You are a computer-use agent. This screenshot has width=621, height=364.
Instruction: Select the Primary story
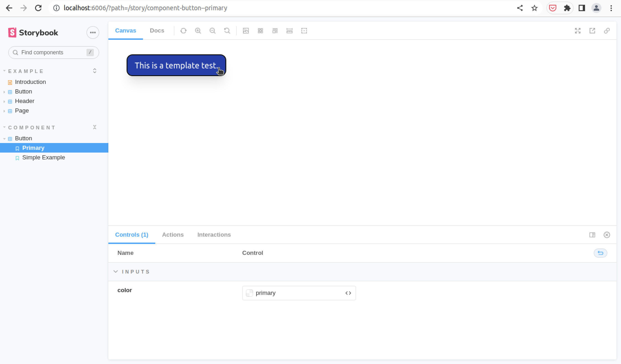[x=54, y=148]
